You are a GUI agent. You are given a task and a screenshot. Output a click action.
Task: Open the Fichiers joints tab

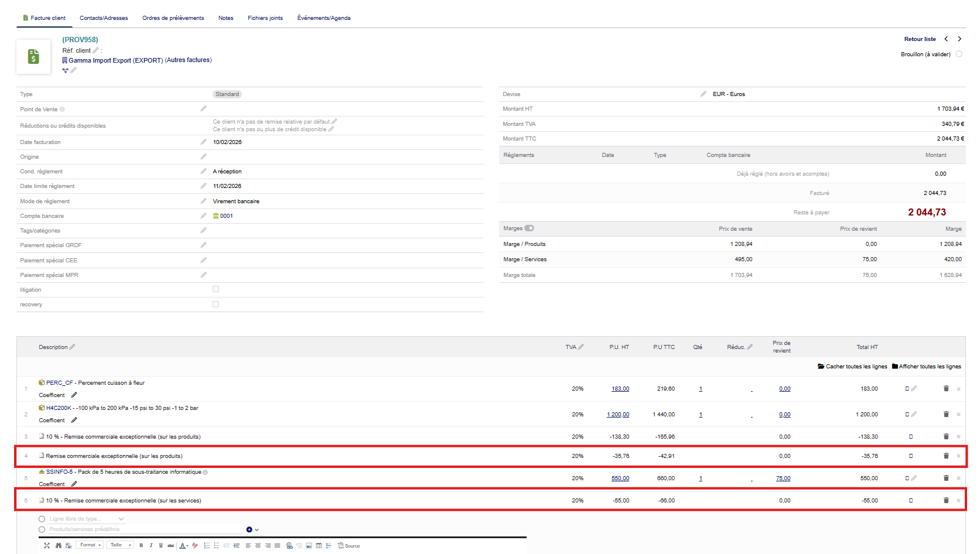[265, 18]
